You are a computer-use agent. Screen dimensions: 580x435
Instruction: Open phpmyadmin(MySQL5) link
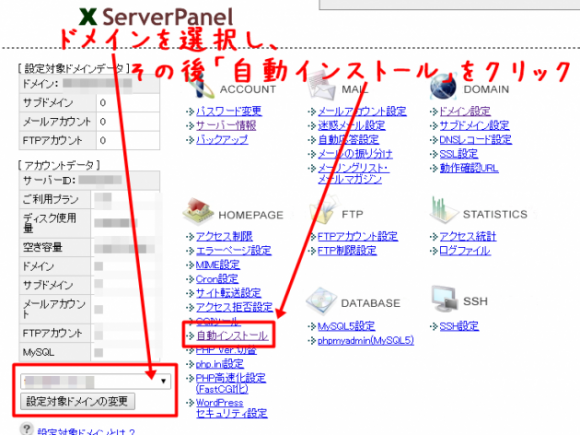365,340
